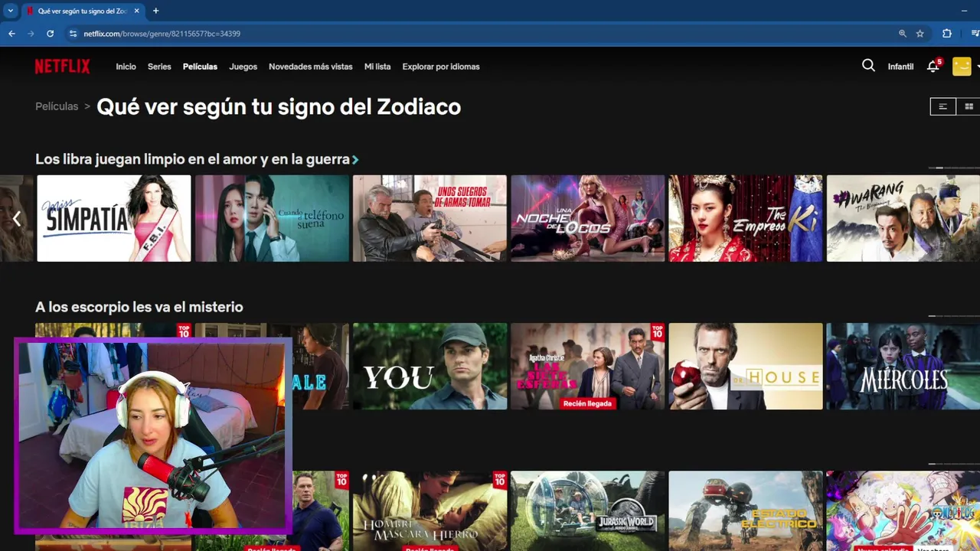Switch to list view layout
The image size is (980, 551).
(x=943, y=106)
